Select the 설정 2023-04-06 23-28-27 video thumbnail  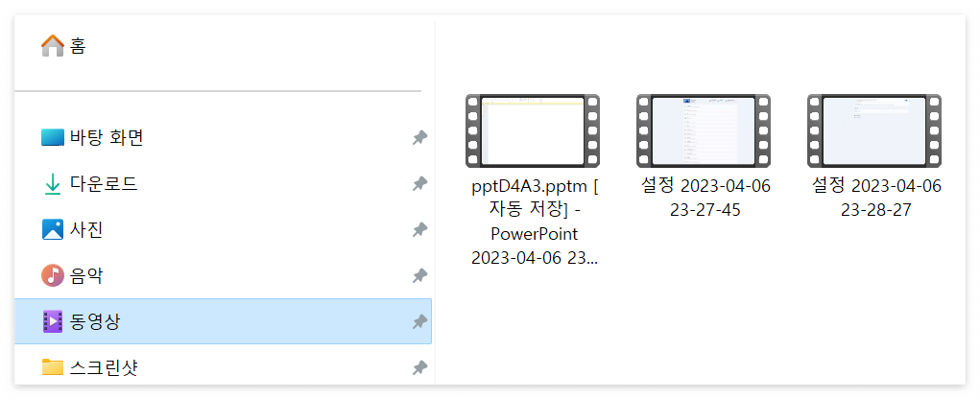click(874, 131)
